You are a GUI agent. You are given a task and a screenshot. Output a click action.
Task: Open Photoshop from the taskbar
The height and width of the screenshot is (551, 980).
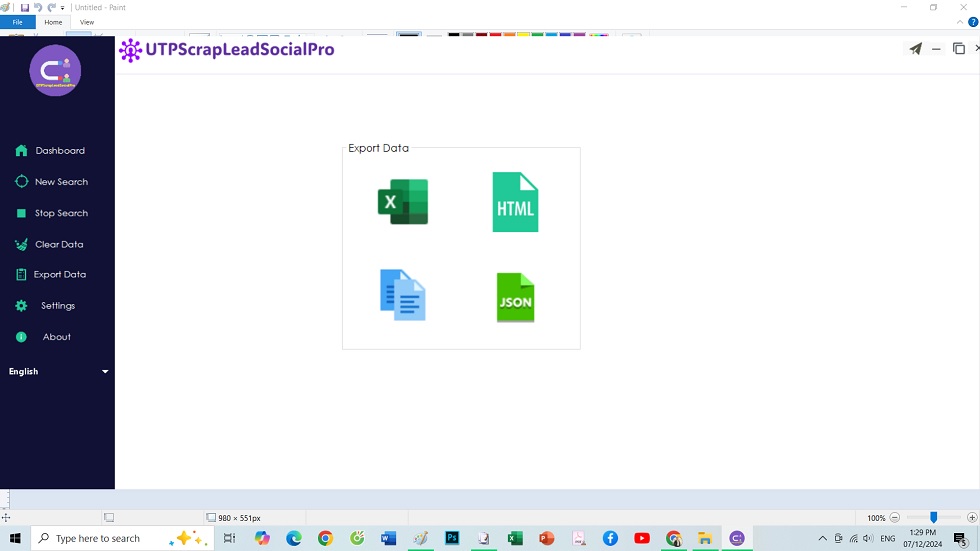tap(452, 539)
